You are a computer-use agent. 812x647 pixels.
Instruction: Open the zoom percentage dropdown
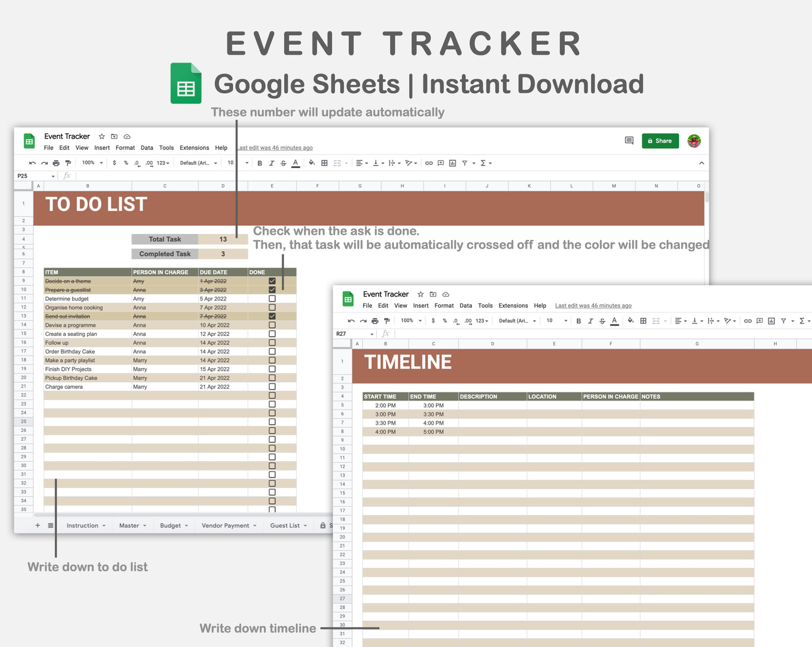pos(92,162)
